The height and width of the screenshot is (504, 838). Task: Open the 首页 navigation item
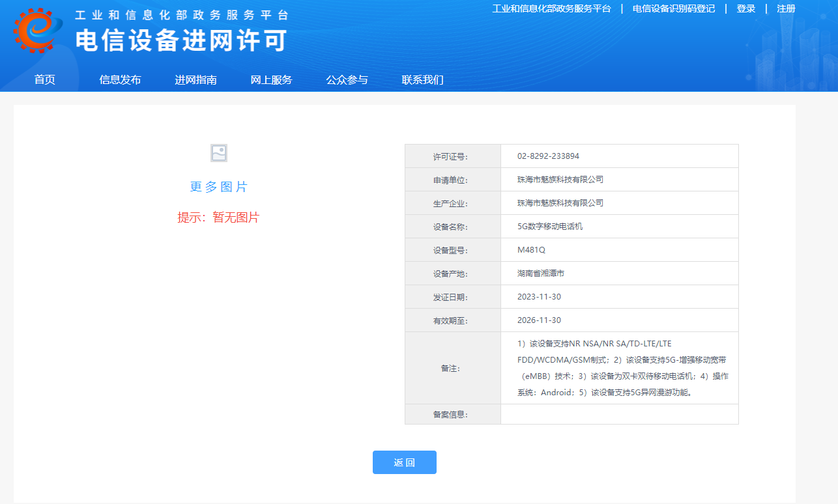click(x=45, y=80)
